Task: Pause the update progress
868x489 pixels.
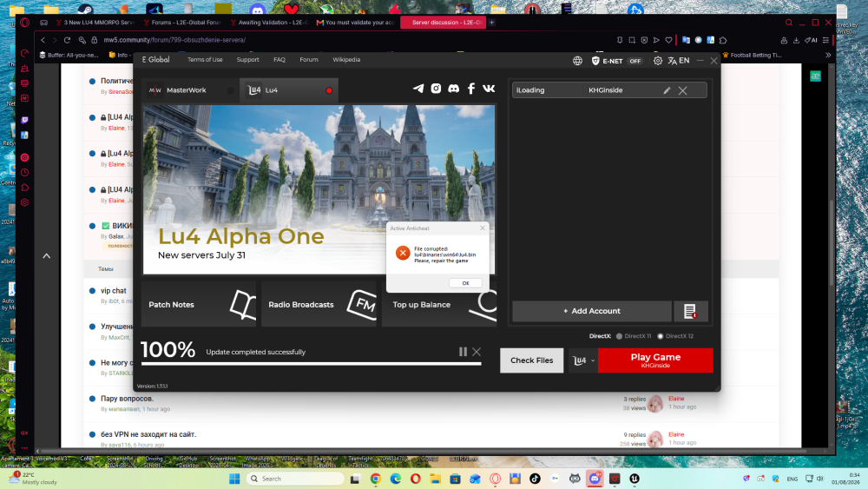Action: 463,352
